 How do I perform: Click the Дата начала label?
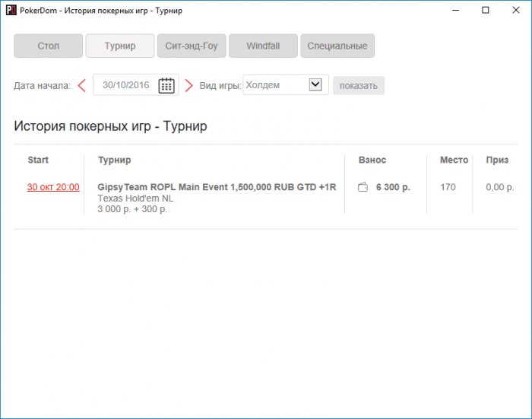(42, 86)
